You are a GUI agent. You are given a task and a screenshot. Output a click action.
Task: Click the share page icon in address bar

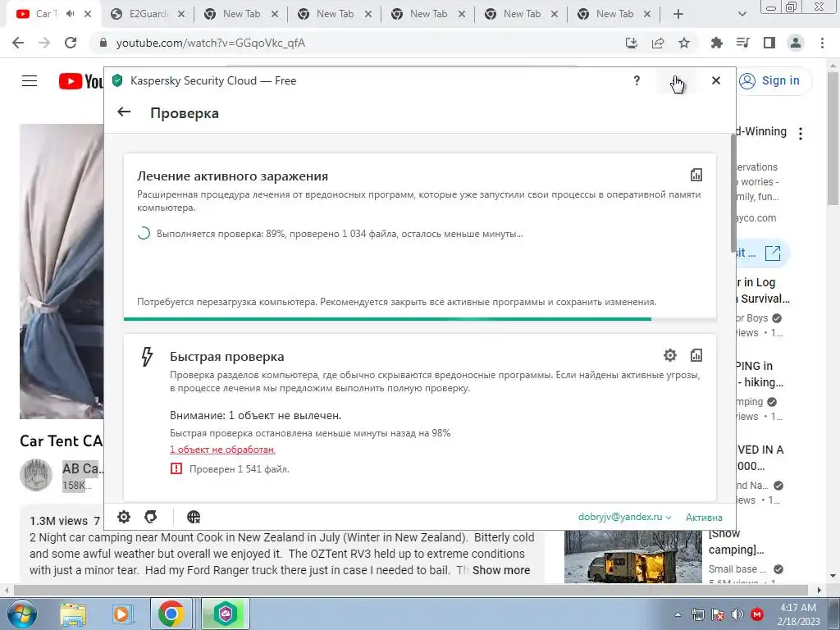coord(658,43)
